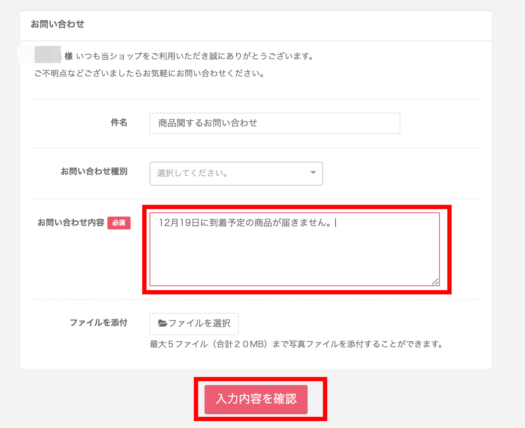Click the resize grip of the inquiry textarea
This screenshot has width=525, height=428.
pos(435,282)
